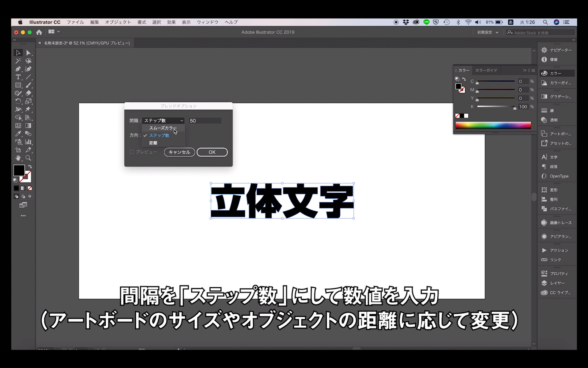The image size is (588, 368).
Task: Select the Selection tool (black arrow)
Action: (x=18, y=53)
